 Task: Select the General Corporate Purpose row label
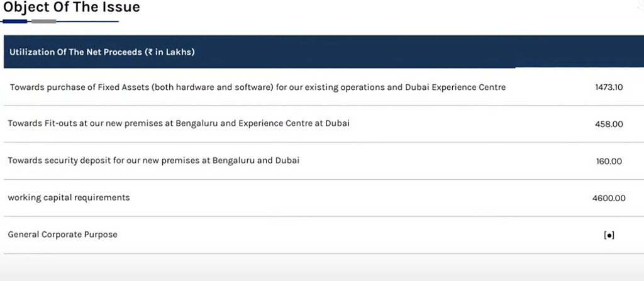tap(62, 234)
